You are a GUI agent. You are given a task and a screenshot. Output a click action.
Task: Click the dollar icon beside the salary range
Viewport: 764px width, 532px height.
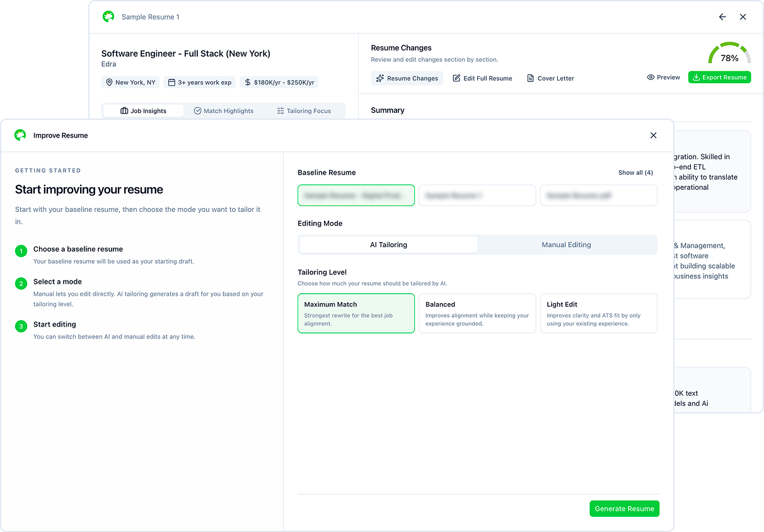(x=248, y=83)
